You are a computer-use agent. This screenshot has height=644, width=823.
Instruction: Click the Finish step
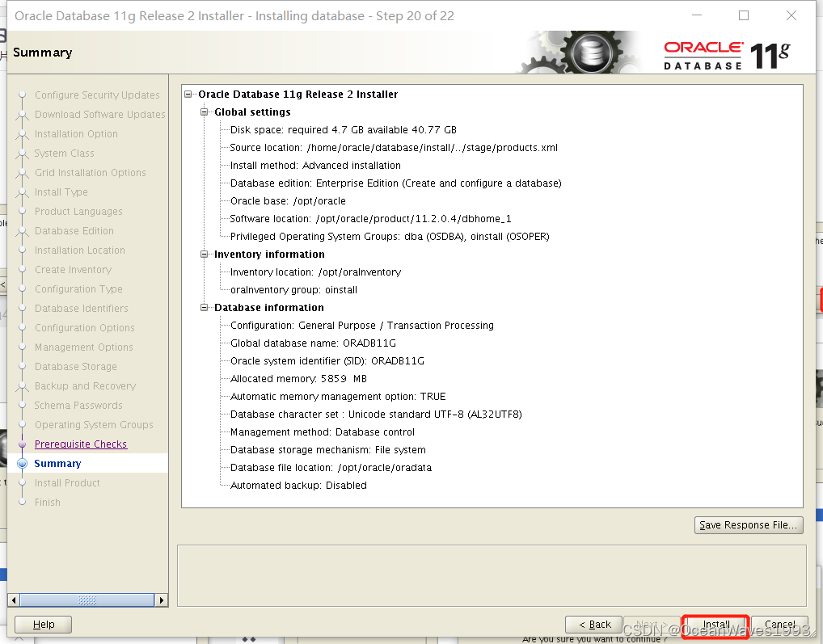pyautogui.click(x=47, y=503)
